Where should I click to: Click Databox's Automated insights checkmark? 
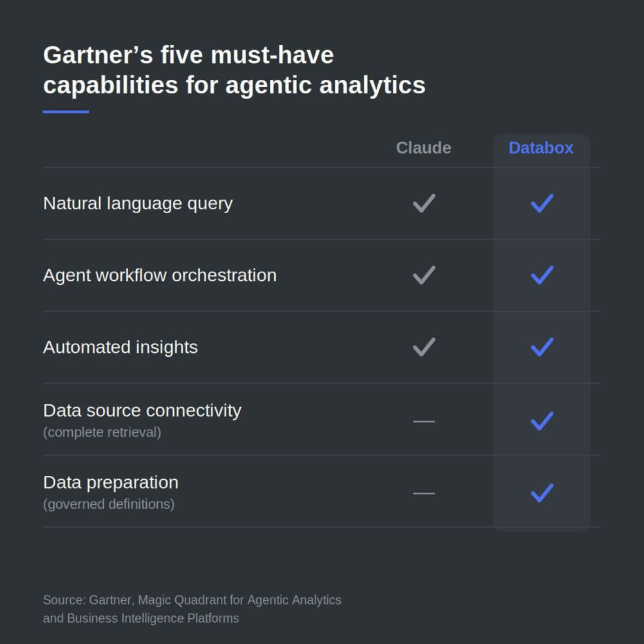pos(542,347)
